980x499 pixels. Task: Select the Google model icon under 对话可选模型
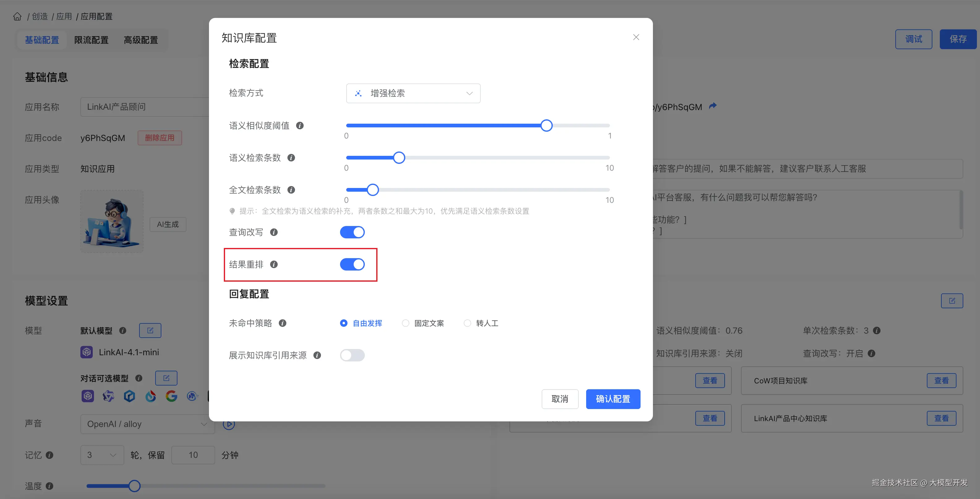(171, 396)
